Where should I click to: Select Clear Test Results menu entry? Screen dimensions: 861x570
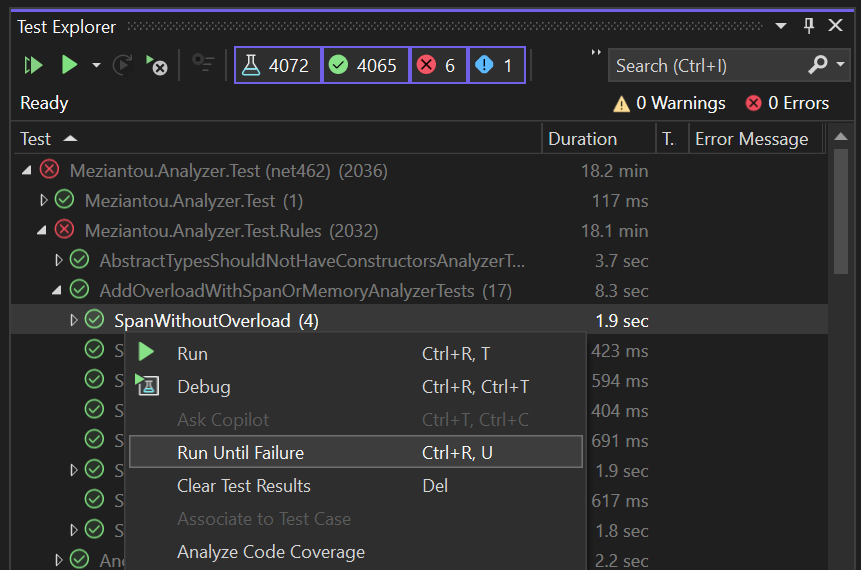(244, 486)
